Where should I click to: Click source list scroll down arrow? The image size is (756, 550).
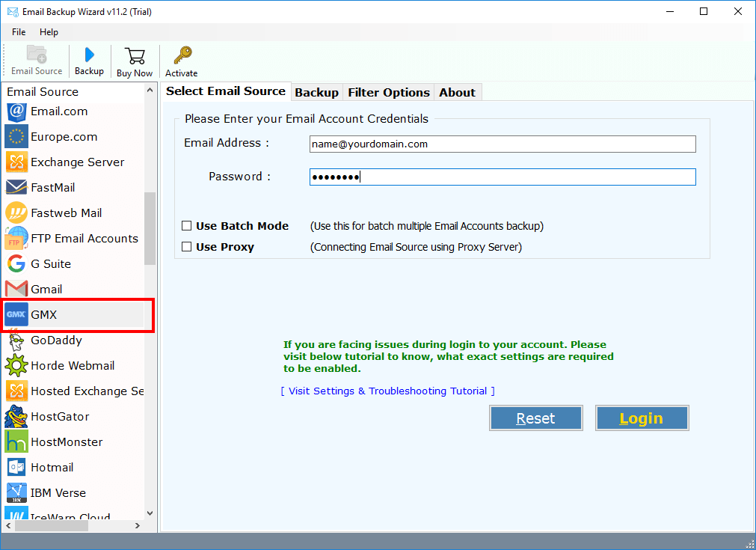(x=150, y=513)
